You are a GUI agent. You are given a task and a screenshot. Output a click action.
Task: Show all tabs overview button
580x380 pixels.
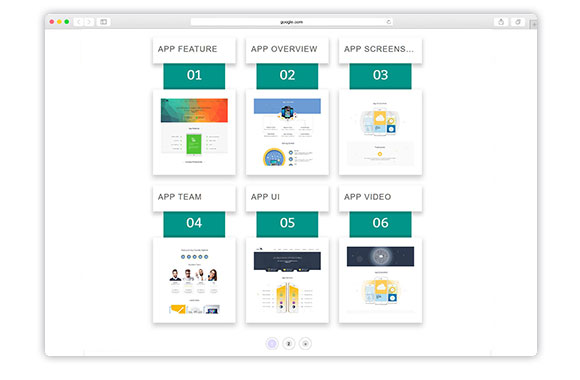click(x=518, y=22)
